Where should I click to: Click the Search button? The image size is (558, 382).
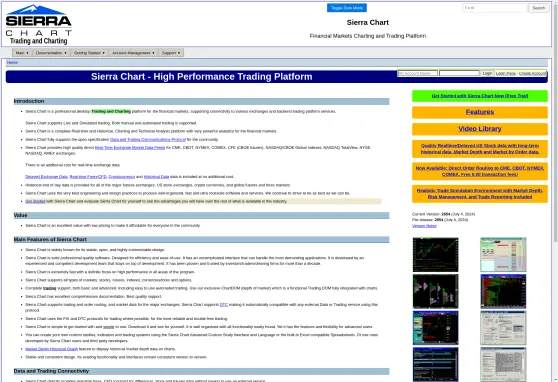[538, 8]
